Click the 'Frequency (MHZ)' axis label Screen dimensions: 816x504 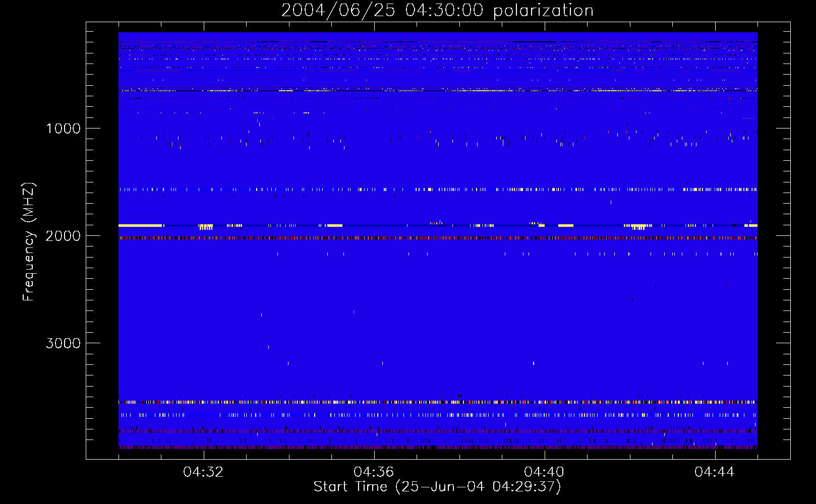coord(29,242)
